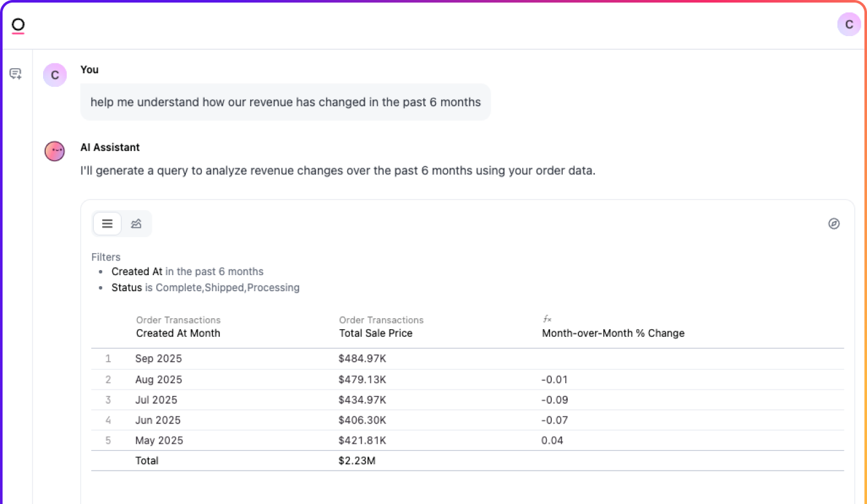Switch to chart visualization view
The height and width of the screenshot is (504, 867).
pos(136,224)
